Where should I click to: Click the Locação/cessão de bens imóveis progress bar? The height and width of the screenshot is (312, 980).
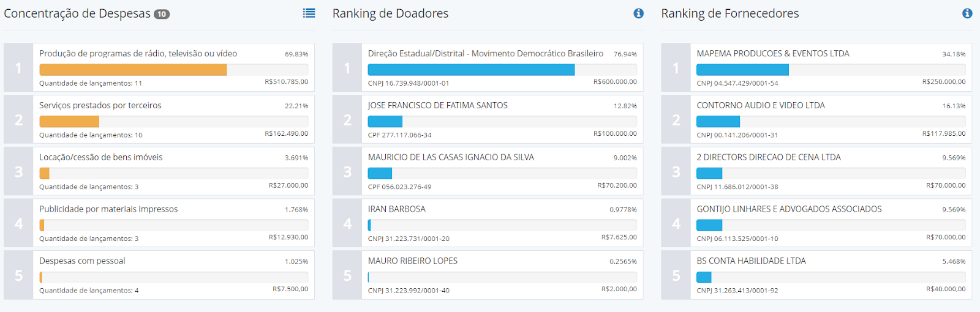click(174, 173)
